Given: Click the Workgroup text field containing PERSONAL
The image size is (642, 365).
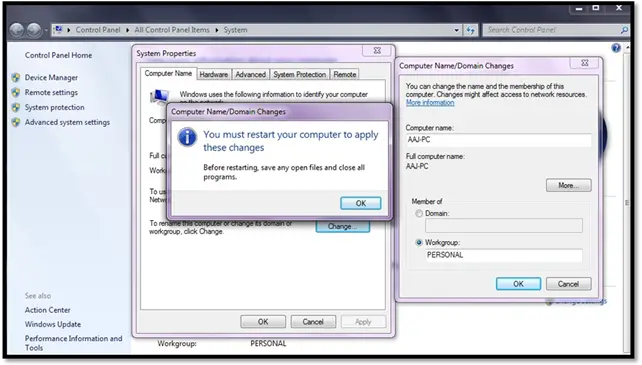Looking at the screenshot, I should coord(504,255).
